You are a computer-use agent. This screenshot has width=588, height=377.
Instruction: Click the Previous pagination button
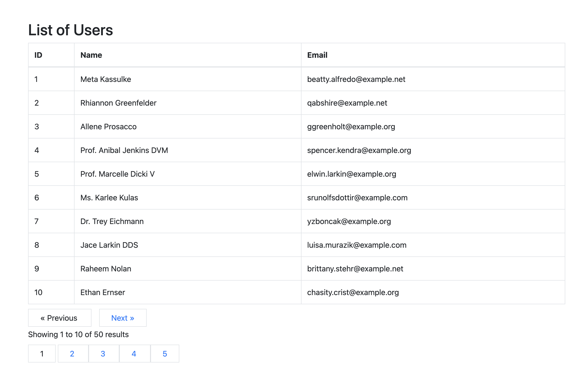(59, 318)
